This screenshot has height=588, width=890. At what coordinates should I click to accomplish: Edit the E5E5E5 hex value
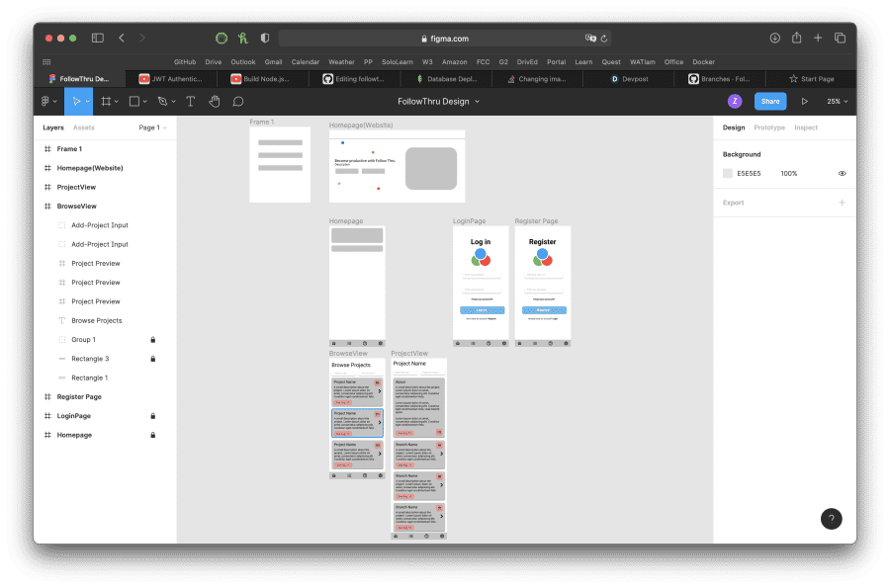(749, 174)
